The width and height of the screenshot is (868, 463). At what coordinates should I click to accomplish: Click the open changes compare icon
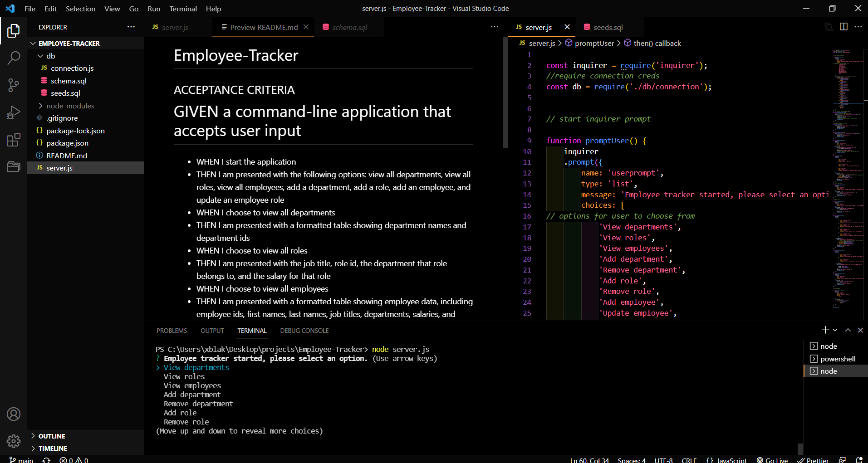pyautogui.click(x=829, y=27)
